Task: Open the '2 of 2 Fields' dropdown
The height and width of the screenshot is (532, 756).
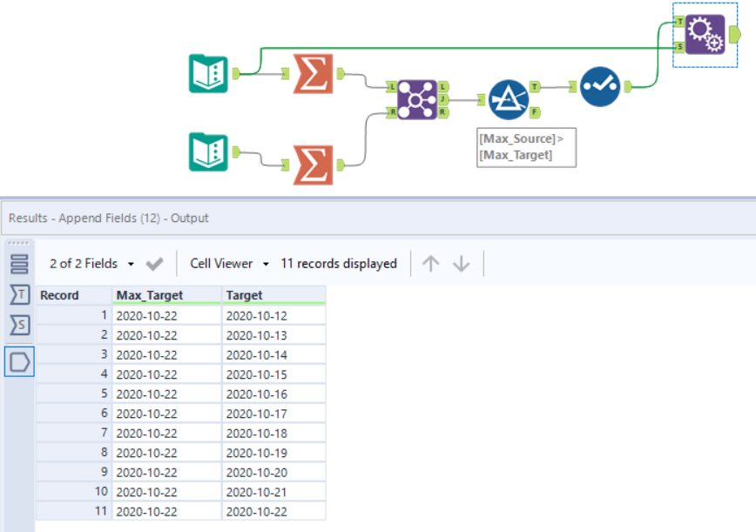Action: click(91, 264)
